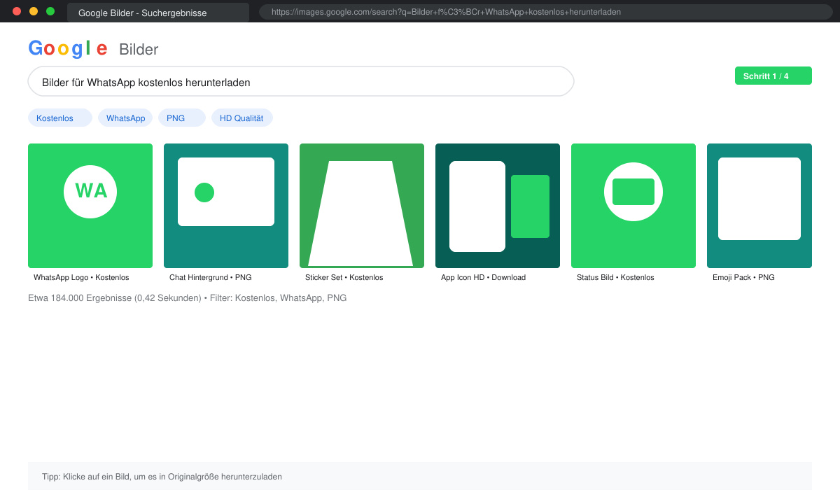
Task: Click the 'WhatsApp Logo • Kostenlos' caption
Action: click(81, 278)
